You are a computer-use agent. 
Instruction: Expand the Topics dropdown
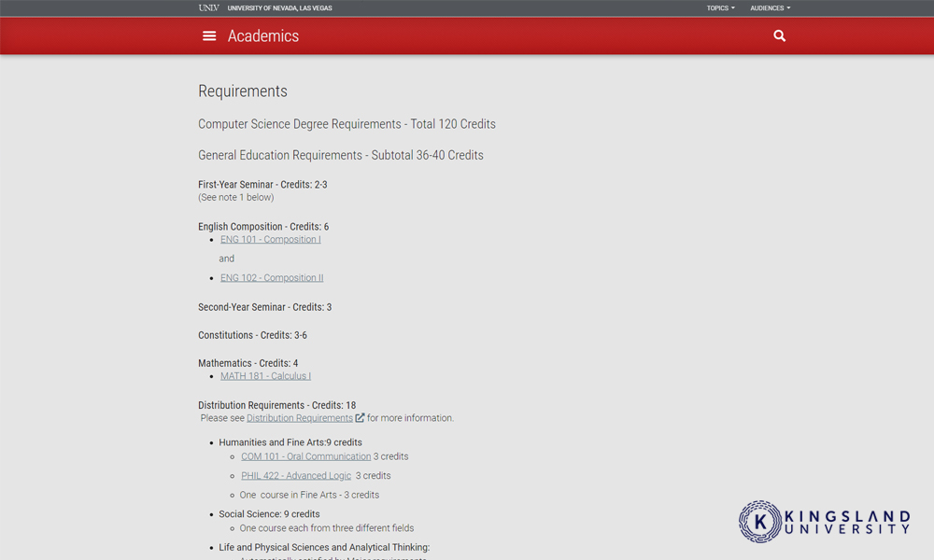coord(720,7)
